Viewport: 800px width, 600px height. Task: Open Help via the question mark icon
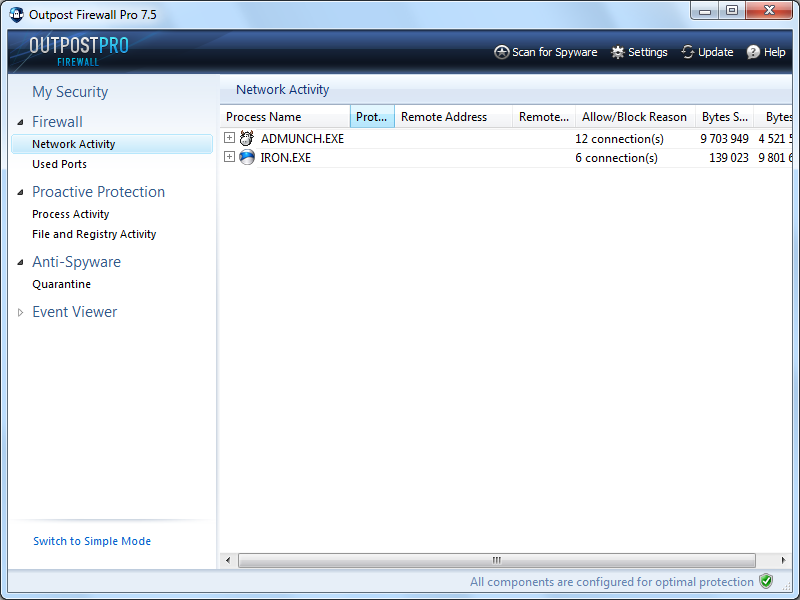tap(753, 52)
